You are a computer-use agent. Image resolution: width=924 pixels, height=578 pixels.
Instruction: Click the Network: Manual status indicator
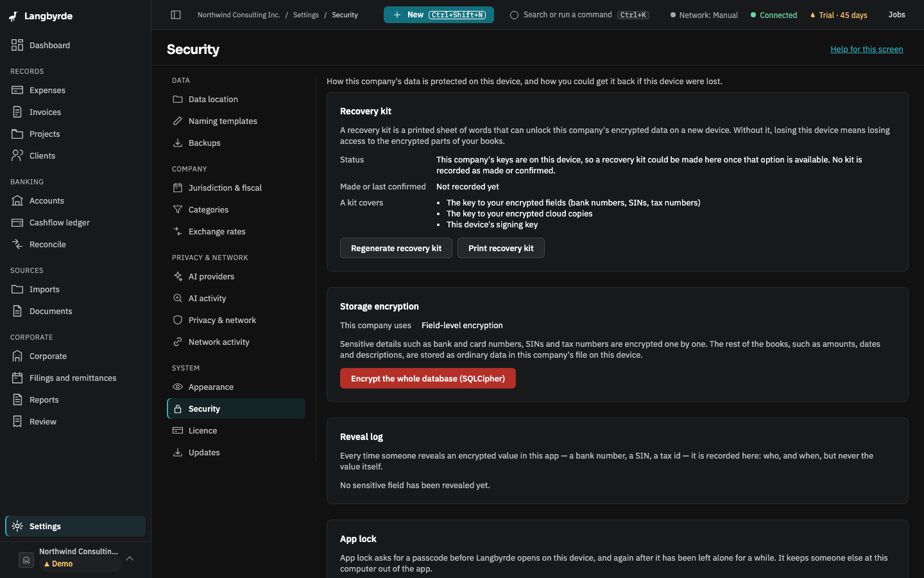tap(704, 15)
